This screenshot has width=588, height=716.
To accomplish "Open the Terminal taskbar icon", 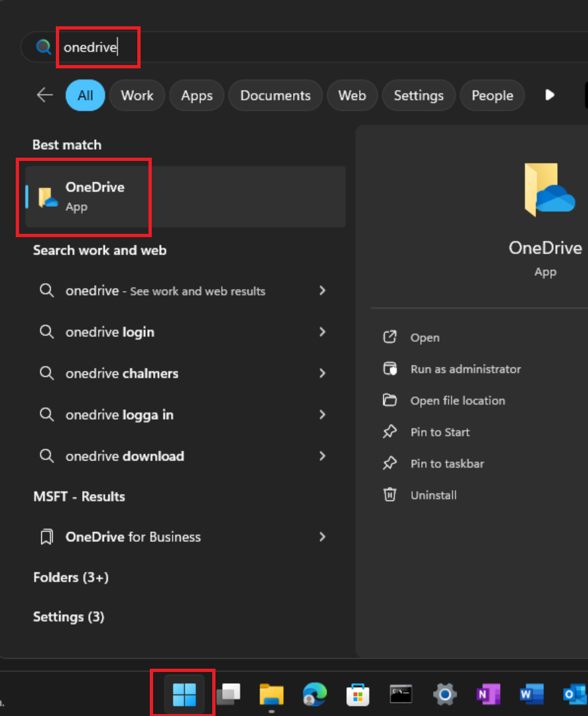I will [401, 694].
